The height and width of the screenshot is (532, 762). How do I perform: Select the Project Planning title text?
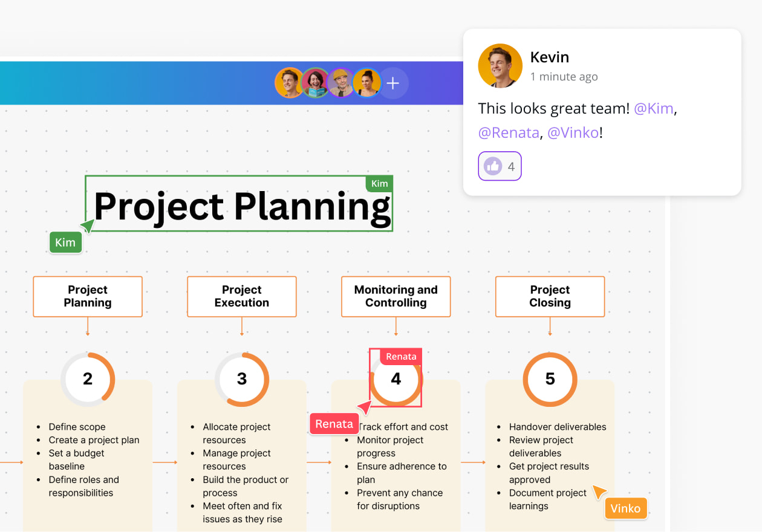(x=242, y=206)
